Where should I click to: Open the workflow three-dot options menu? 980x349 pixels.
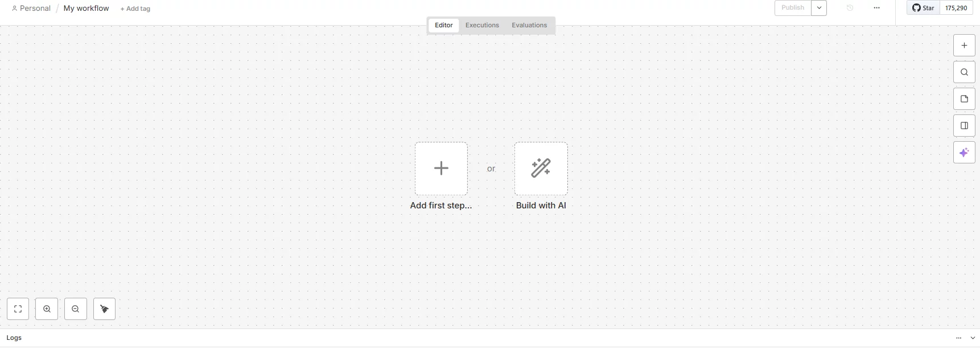pyautogui.click(x=876, y=8)
